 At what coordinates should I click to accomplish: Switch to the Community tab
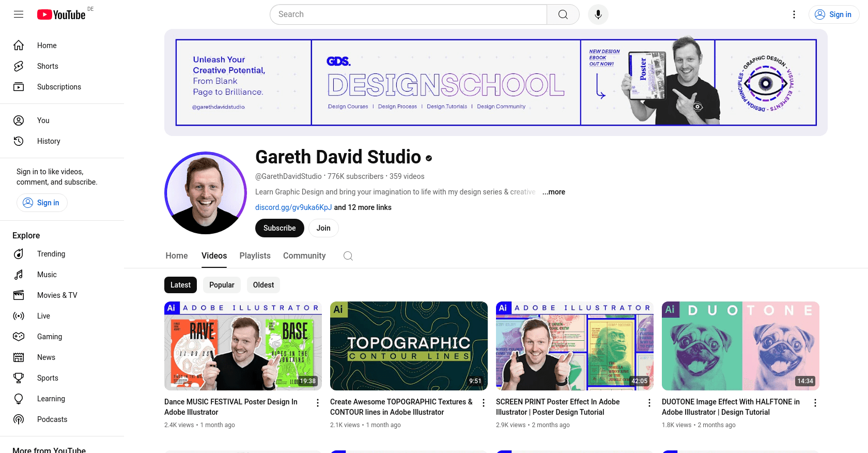click(x=304, y=256)
